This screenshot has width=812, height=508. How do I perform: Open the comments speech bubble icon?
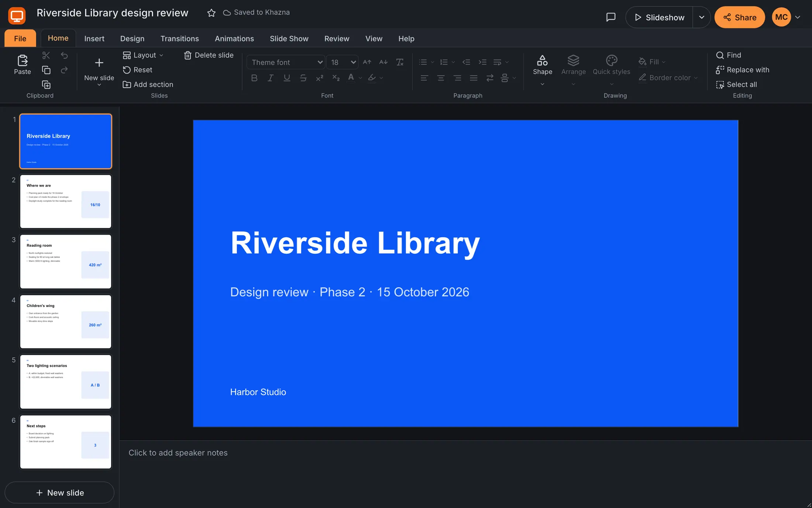[611, 17]
